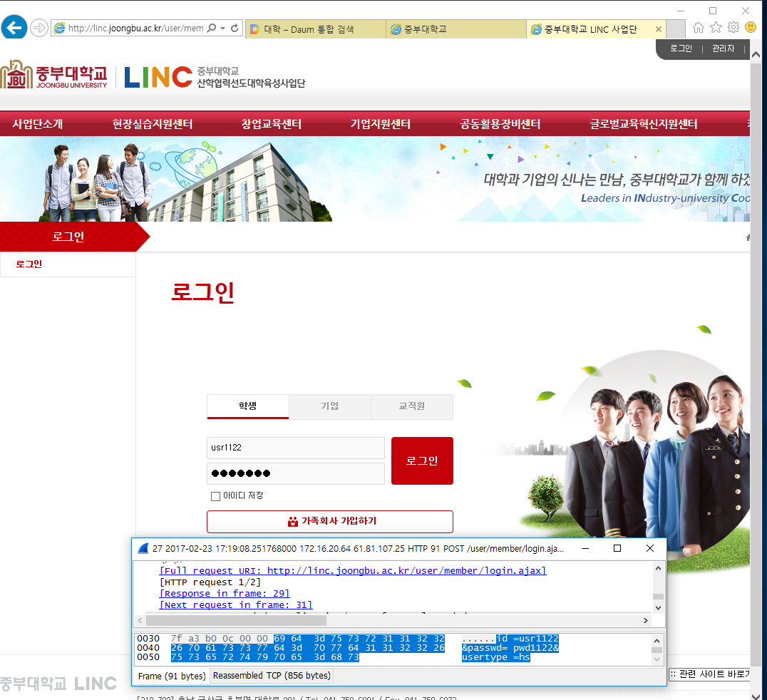
Task: Click the 로그인 link in the top bar
Action: point(681,48)
